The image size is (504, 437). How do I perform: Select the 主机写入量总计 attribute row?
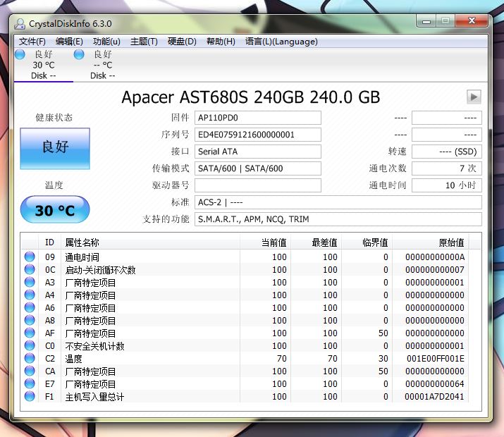[x=245, y=396]
